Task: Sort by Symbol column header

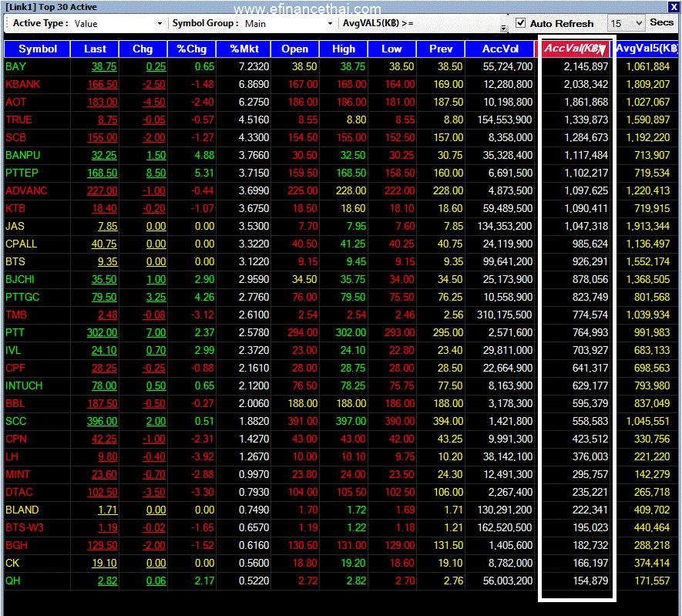Action: point(38,49)
